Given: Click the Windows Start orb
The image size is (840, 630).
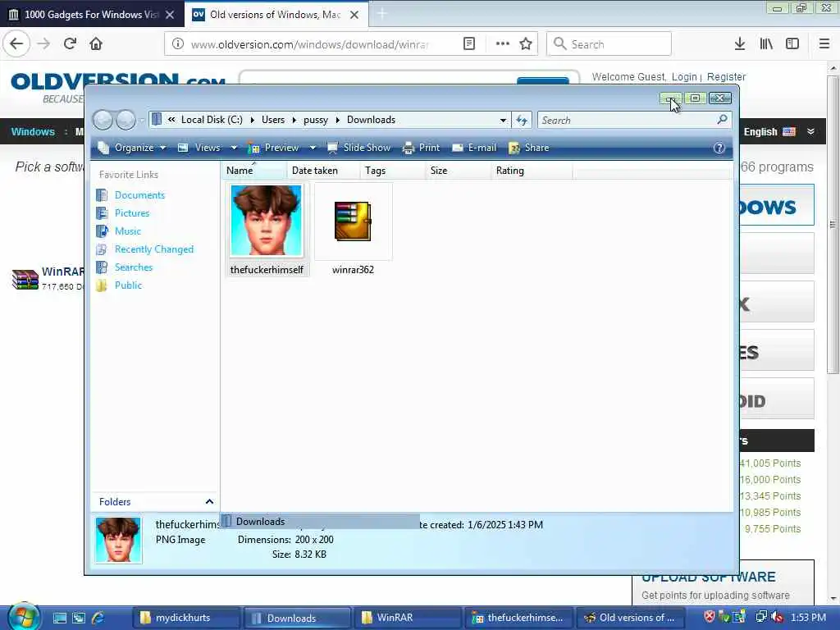Looking at the screenshot, I should pyautogui.click(x=24, y=617).
